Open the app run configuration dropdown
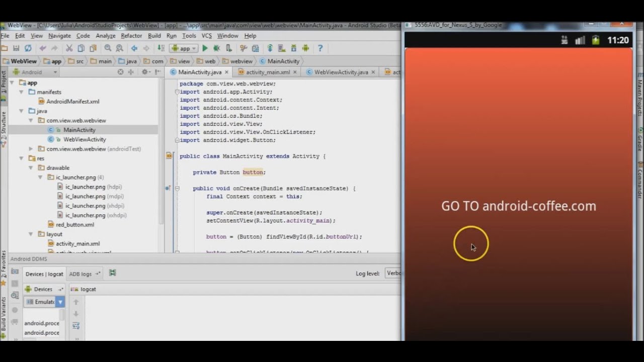The height and width of the screenshot is (362, 644). click(184, 48)
